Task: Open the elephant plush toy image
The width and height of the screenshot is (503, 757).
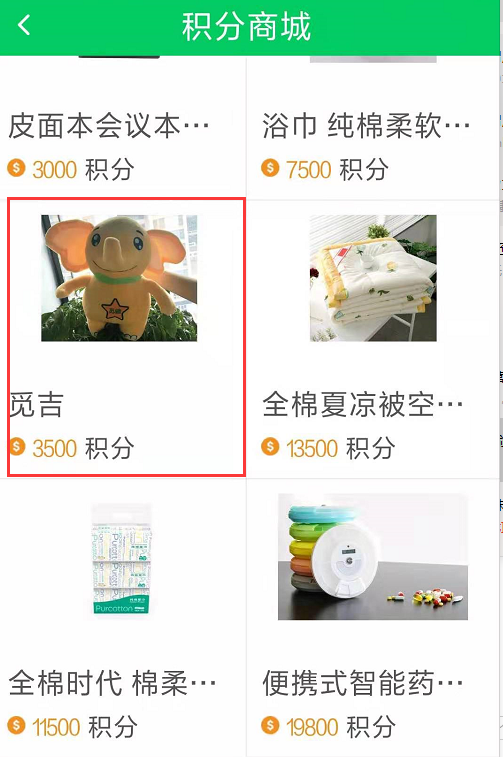Action: pyautogui.click(x=119, y=278)
